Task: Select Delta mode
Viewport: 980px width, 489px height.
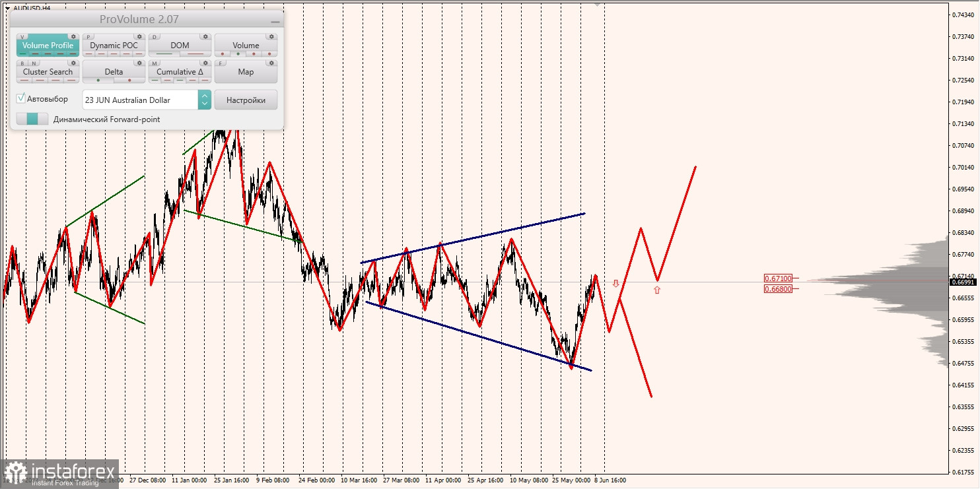Action: tap(114, 71)
